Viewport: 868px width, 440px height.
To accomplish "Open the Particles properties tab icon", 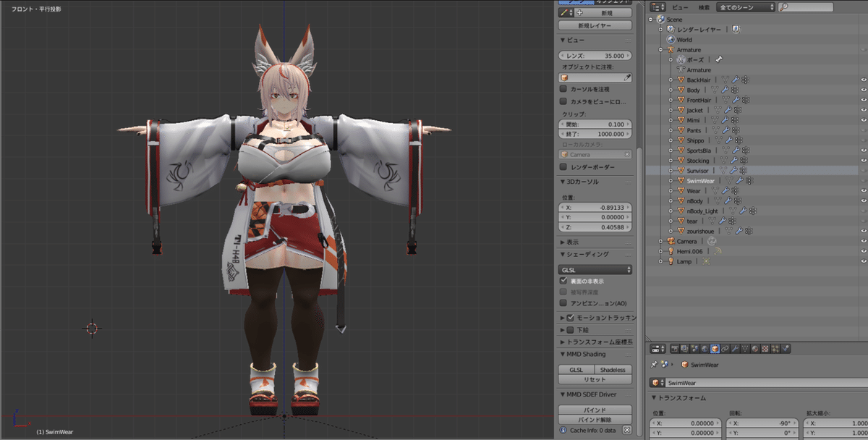I will [x=775, y=349].
